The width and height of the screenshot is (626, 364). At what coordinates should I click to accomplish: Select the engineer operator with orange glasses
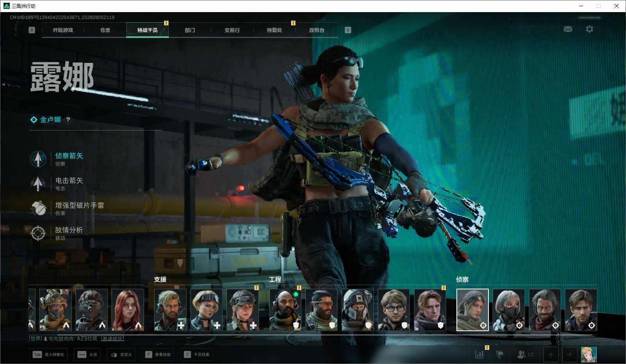pos(322,310)
